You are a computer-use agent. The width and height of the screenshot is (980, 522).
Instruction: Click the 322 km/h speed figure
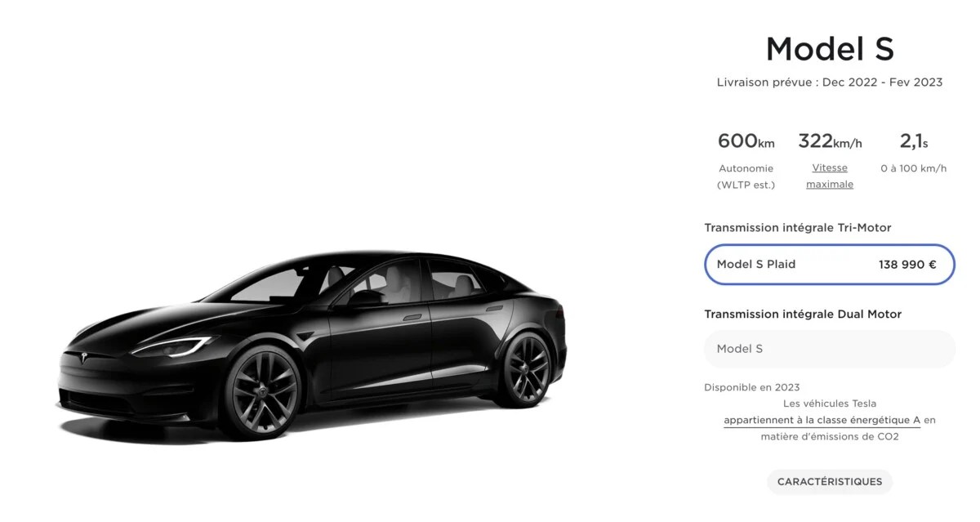pyautogui.click(x=830, y=141)
